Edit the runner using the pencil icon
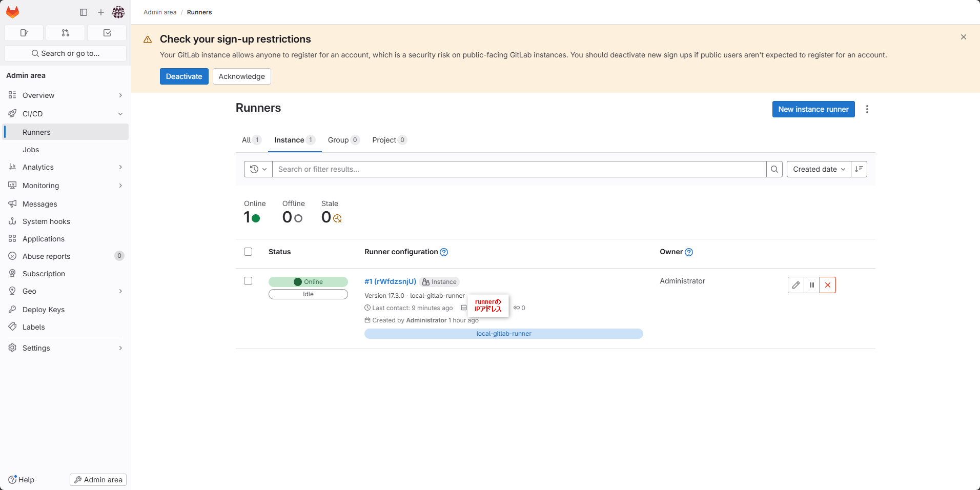The width and height of the screenshot is (980, 490). coord(795,285)
